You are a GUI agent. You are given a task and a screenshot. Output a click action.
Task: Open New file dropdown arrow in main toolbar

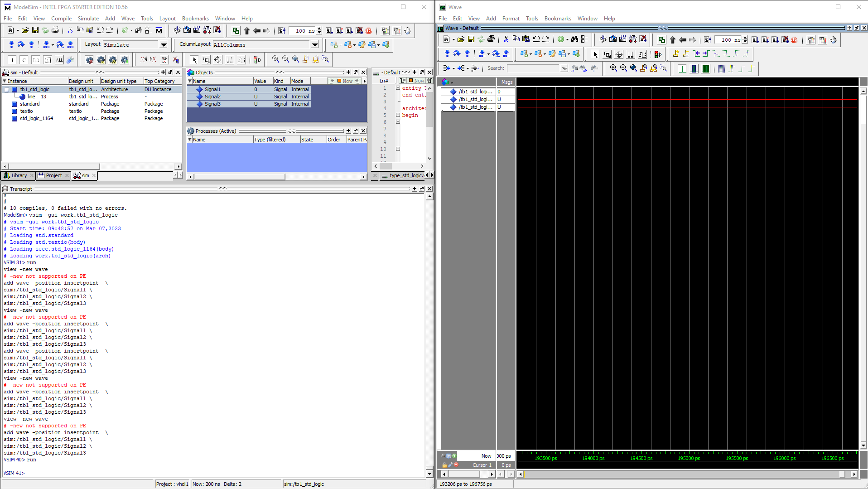pyautogui.click(x=17, y=30)
